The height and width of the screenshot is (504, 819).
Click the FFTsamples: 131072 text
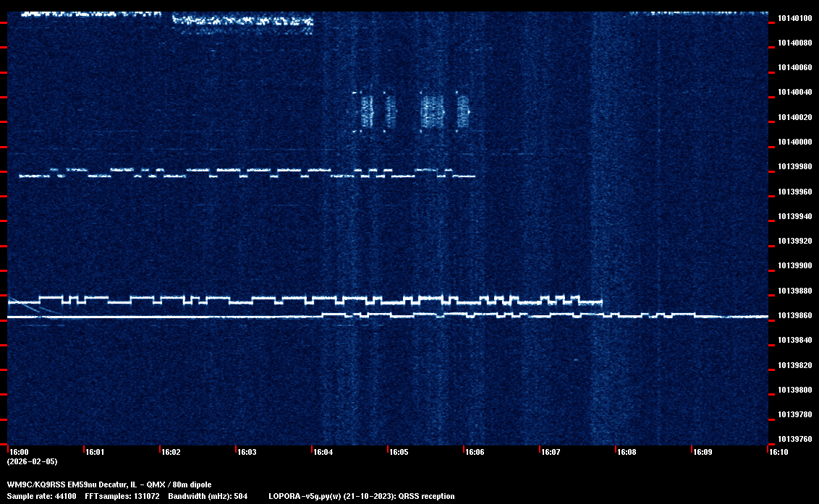click(122, 496)
